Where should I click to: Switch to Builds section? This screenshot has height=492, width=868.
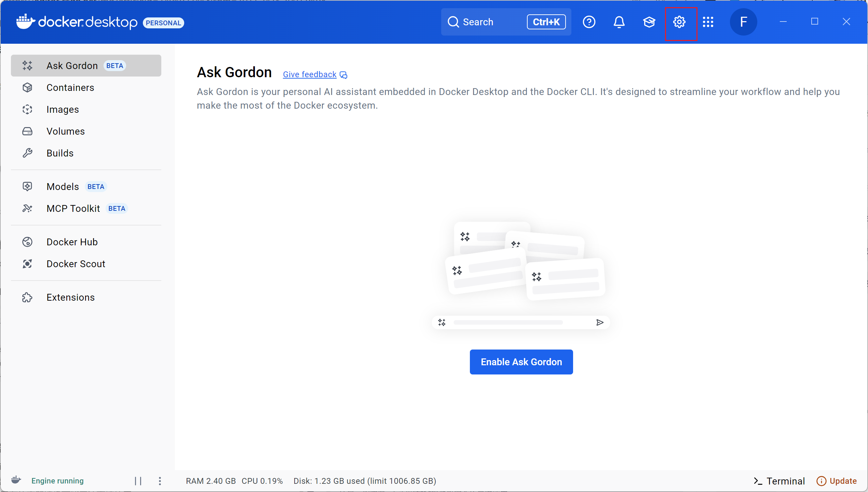[86, 153]
